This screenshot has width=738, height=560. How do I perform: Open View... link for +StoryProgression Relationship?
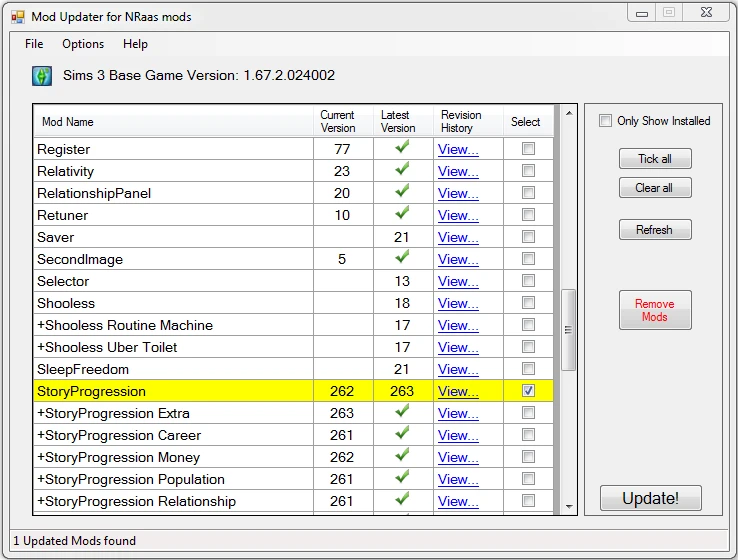458,502
